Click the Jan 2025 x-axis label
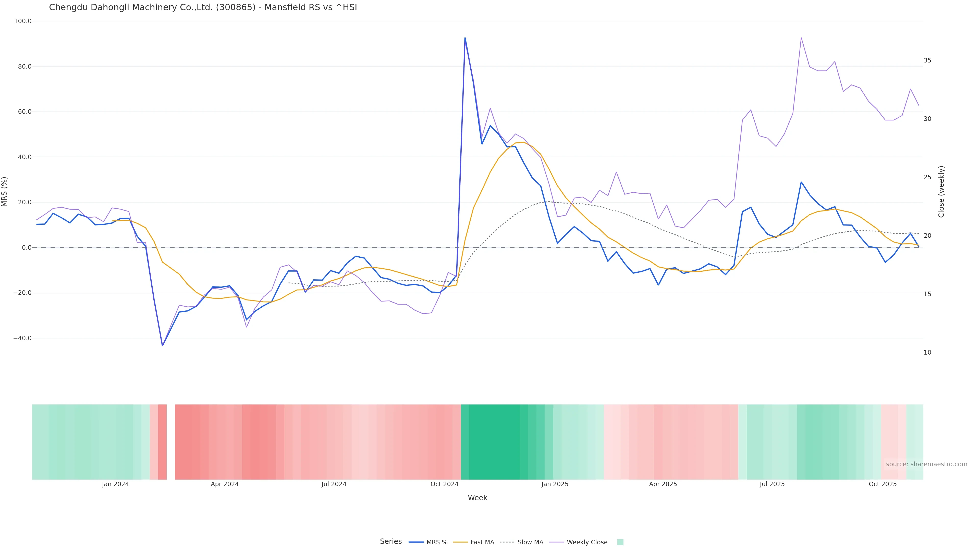Screen dimensions: 980x551 [555, 484]
